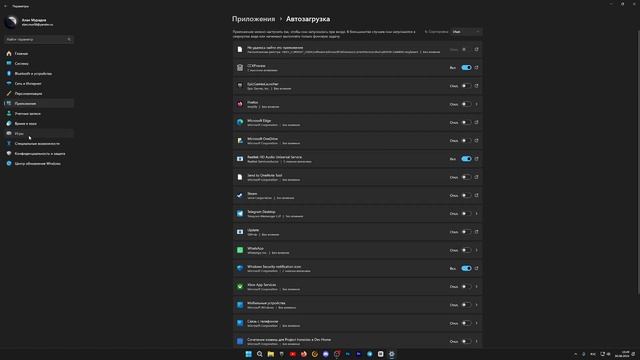This screenshot has width=640, height=360.
Task: Click the Settings gear on taskbar
Action: (391, 354)
